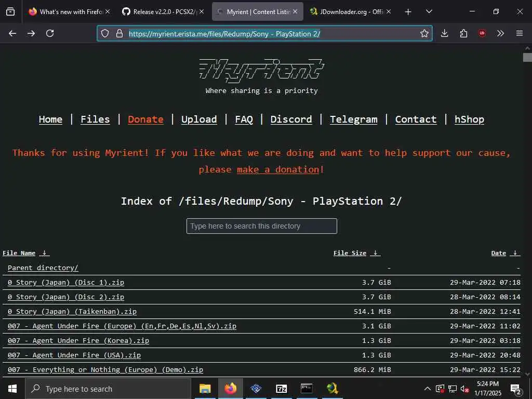Show hidden system tray icons

coord(428,389)
